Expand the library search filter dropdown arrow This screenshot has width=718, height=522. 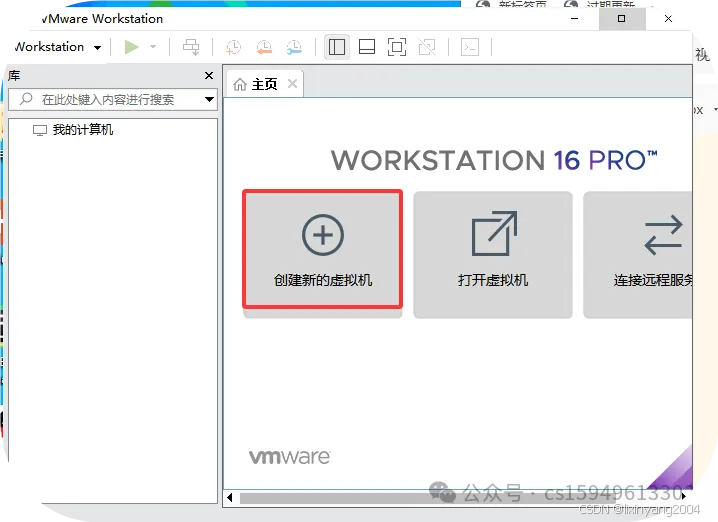click(209, 99)
